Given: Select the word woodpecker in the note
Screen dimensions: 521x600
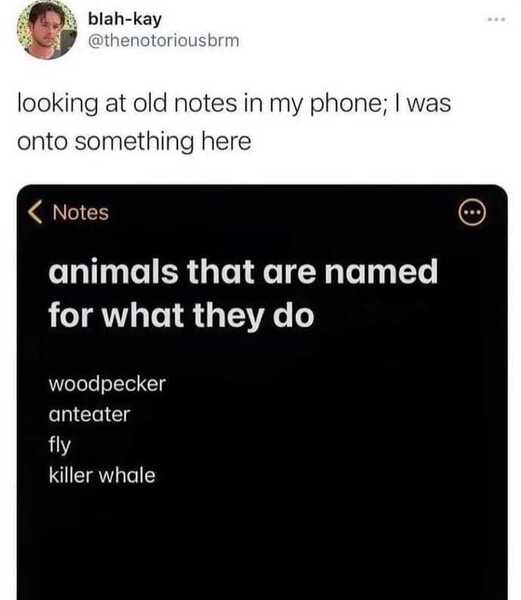Looking at the screenshot, I should pos(107,384).
